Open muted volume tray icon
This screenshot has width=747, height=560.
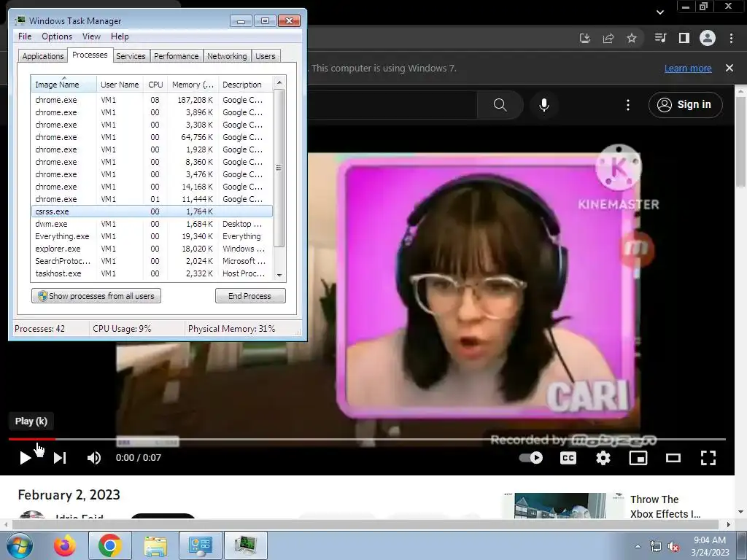pyautogui.click(x=673, y=547)
